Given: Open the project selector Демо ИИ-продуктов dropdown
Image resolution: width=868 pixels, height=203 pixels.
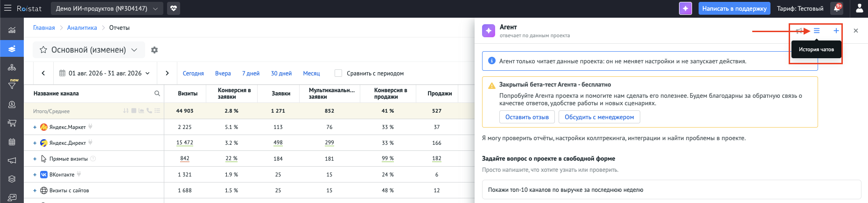Looking at the screenshot, I should click(x=107, y=8).
